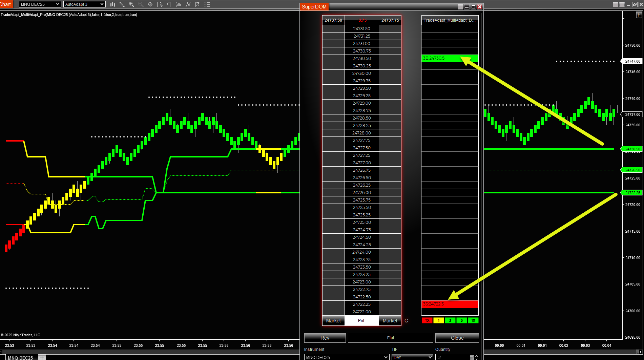Open the Data Box icon

[x=160, y=4]
